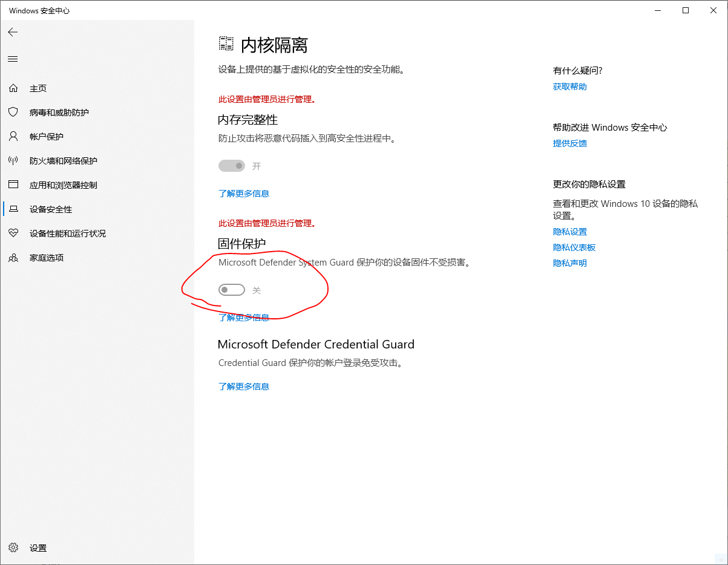Viewport: 728px width, 565px height.
Task: Open 隐私声明 privacy statement
Action: [x=569, y=263]
